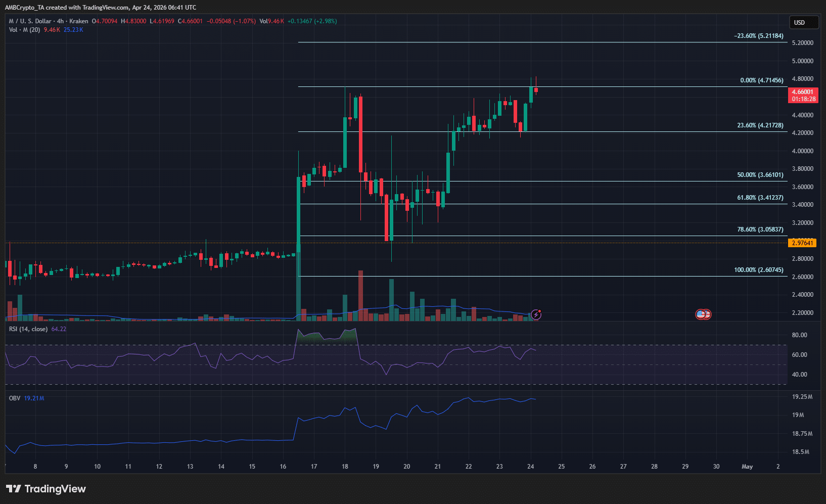The height and width of the screenshot is (504, 826).
Task: Click the purple lightning bolt news icon
Action: point(536,315)
